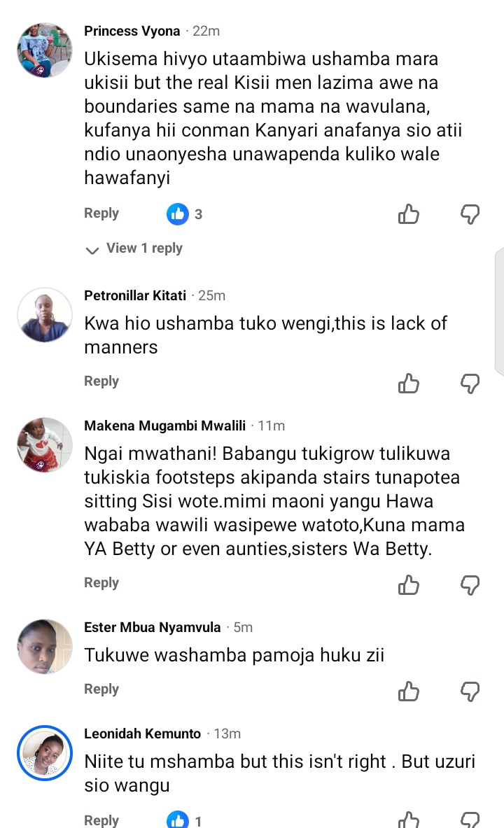Like Makena Mugambi Mwalili's comment
504x828 pixels.
408,584
